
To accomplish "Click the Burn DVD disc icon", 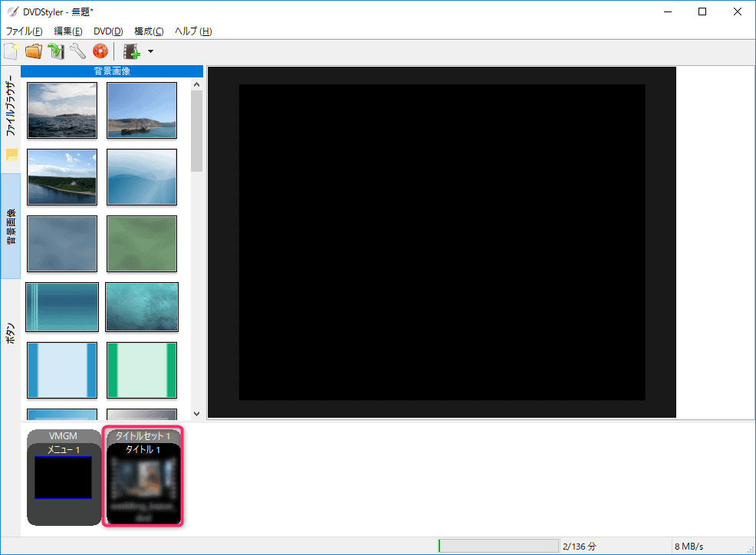I will tap(100, 51).
